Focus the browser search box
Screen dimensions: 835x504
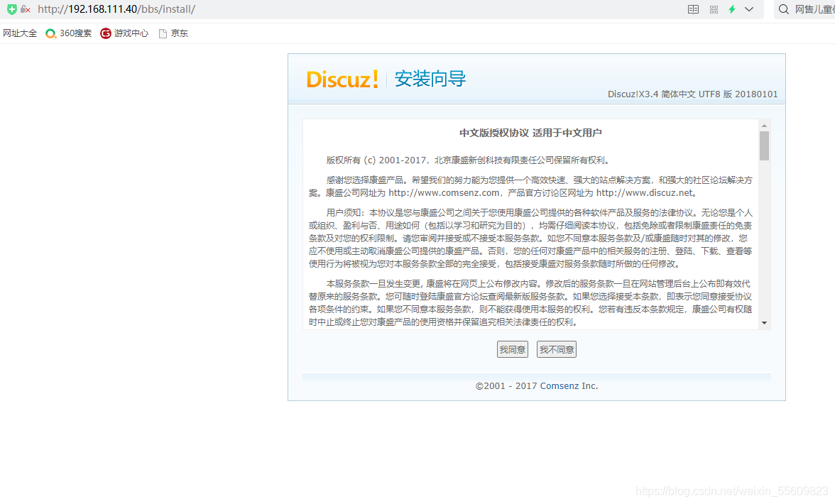pos(814,9)
